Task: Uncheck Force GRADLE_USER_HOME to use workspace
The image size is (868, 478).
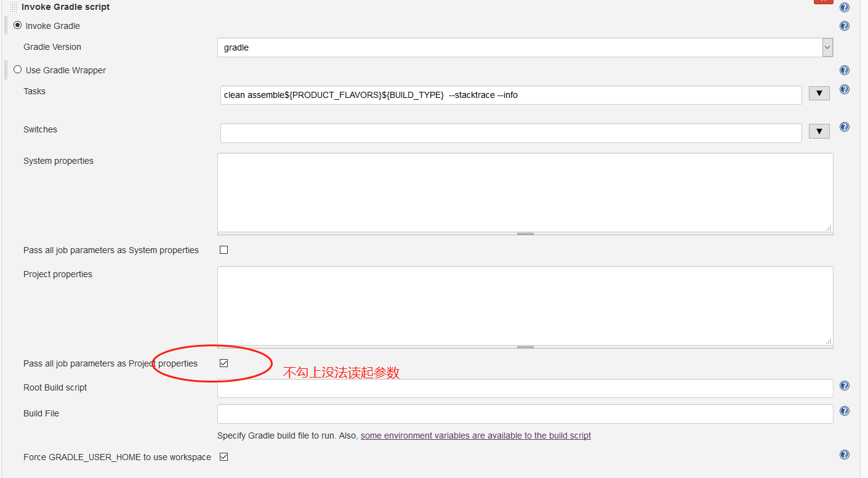Action: pos(223,456)
